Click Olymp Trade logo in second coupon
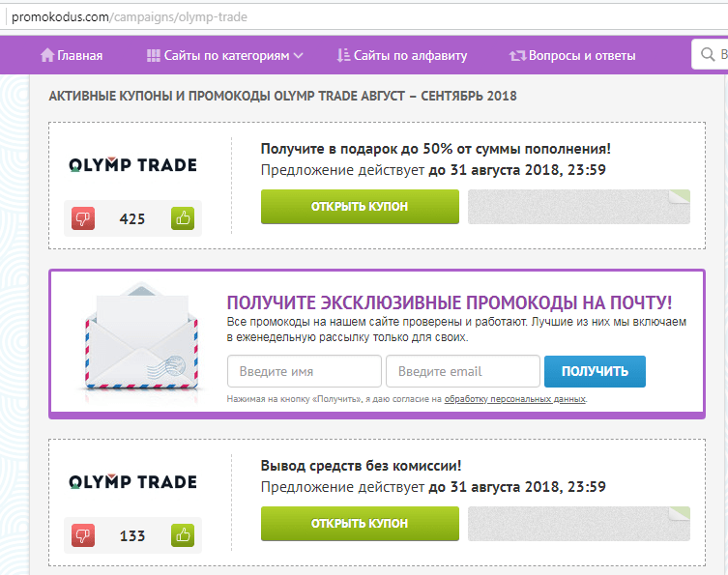This screenshot has width=728, height=575. point(132,481)
